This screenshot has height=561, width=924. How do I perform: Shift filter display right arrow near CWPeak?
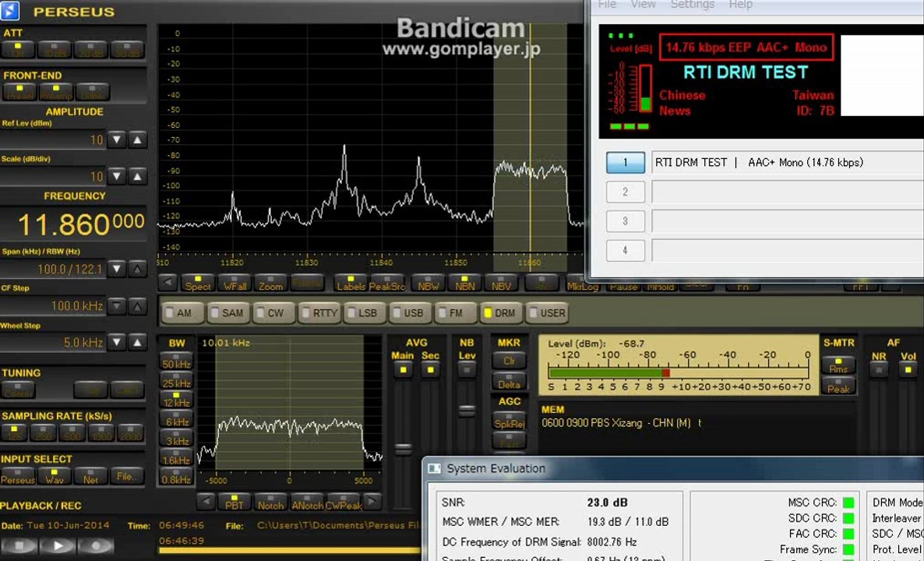(372, 502)
